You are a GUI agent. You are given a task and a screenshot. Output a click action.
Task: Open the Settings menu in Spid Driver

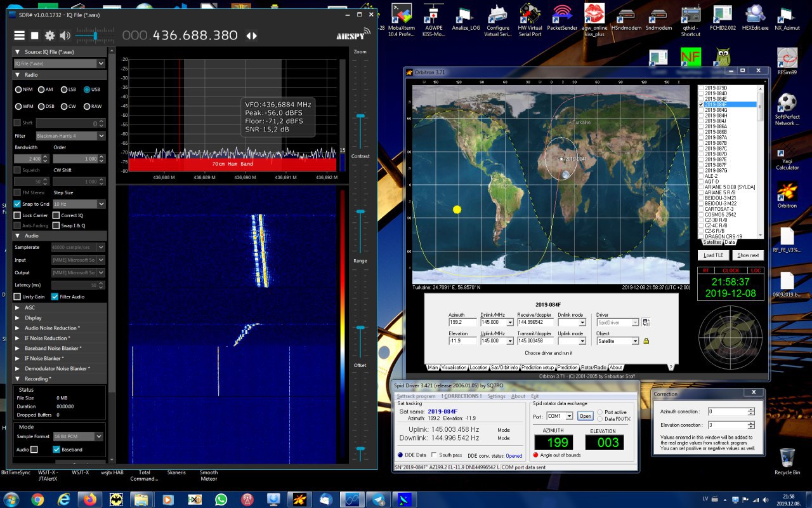pos(496,396)
